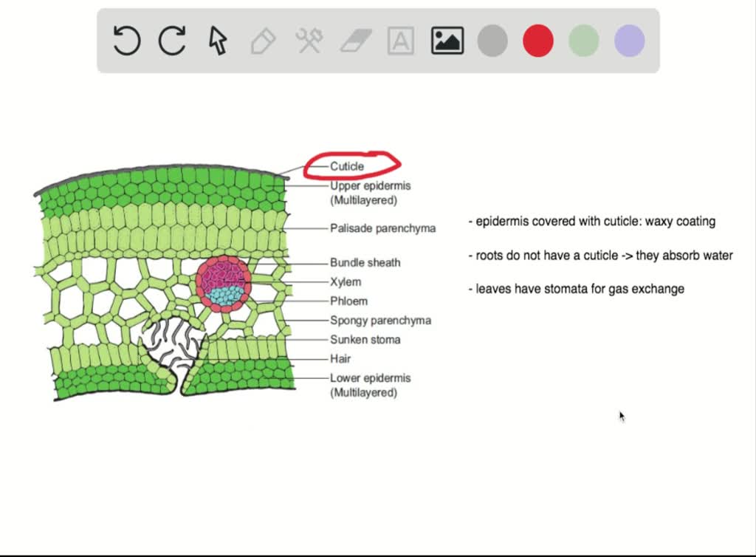Click the note about roots lacking cuticle

(x=600, y=256)
